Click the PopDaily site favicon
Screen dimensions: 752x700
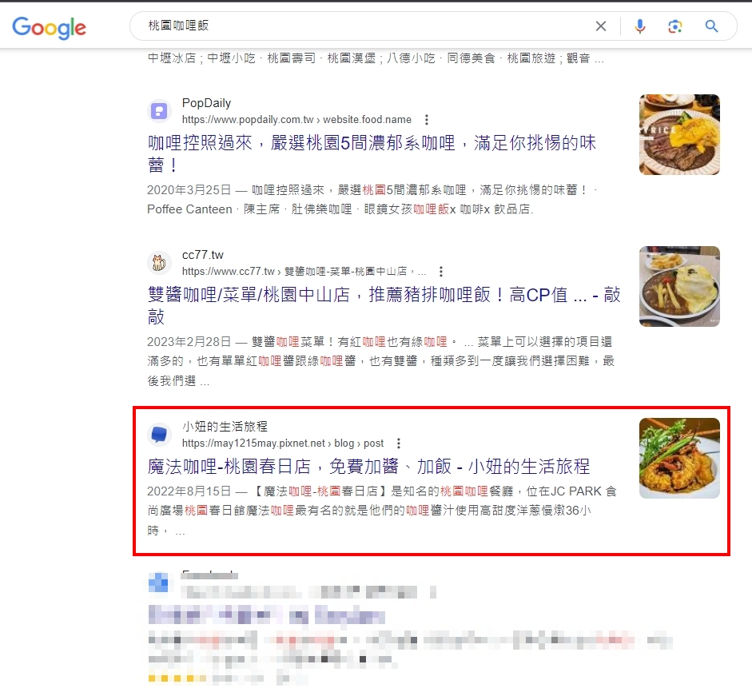click(x=159, y=111)
